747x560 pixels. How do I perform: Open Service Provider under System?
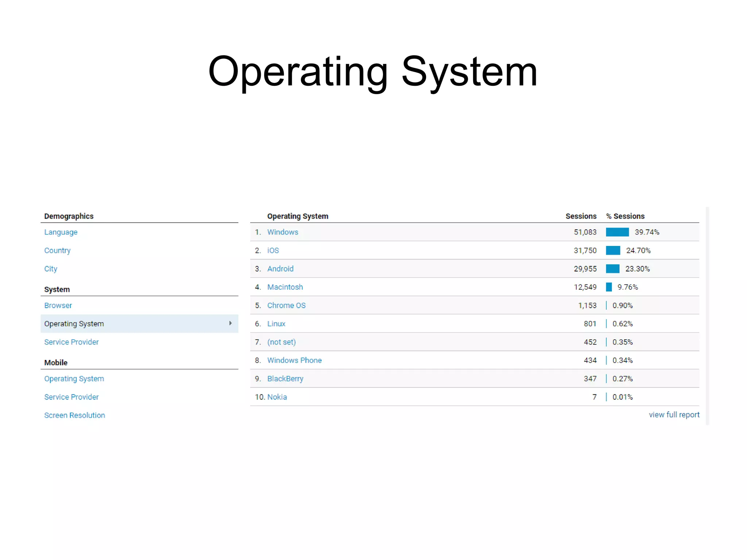tap(71, 342)
